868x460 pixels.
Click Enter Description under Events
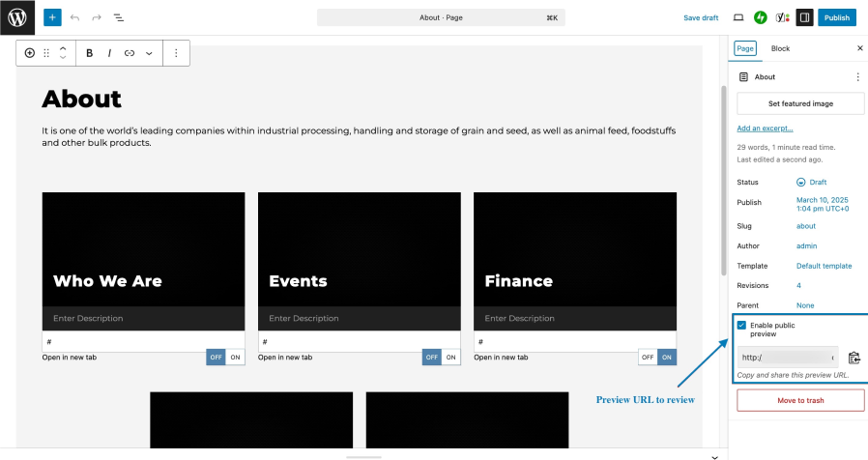304,318
